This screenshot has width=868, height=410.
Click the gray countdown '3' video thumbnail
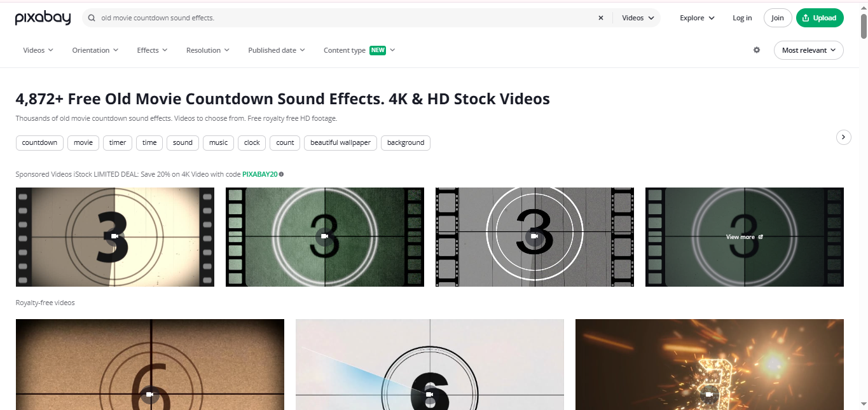coord(534,236)
